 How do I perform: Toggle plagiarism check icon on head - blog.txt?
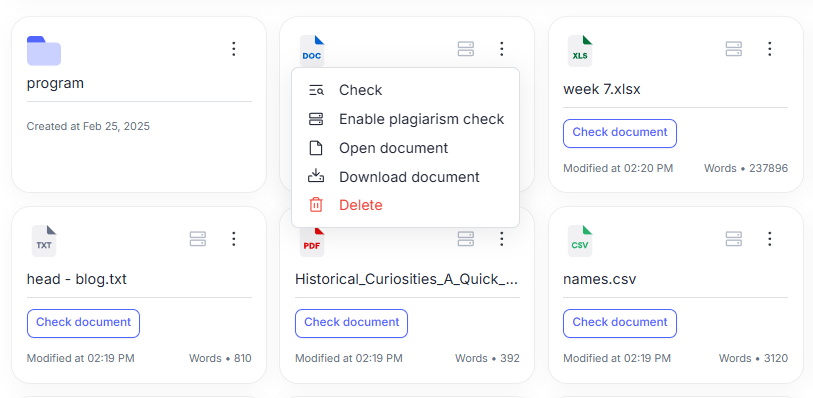pyautogui.click(x=198, y=239)
